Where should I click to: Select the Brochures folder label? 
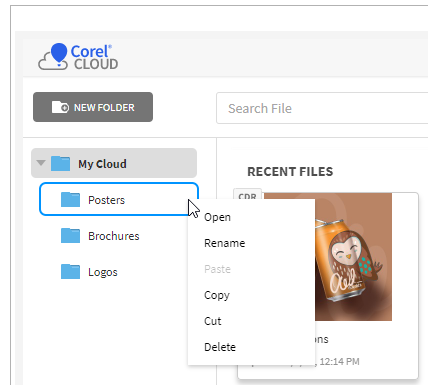click(114, 236)
